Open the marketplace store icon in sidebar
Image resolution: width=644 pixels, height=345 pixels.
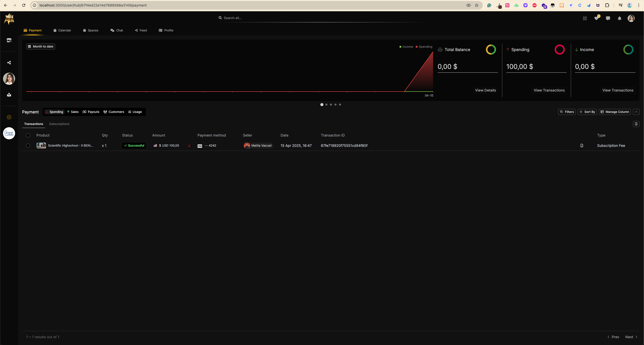click(x=9, y=40)
